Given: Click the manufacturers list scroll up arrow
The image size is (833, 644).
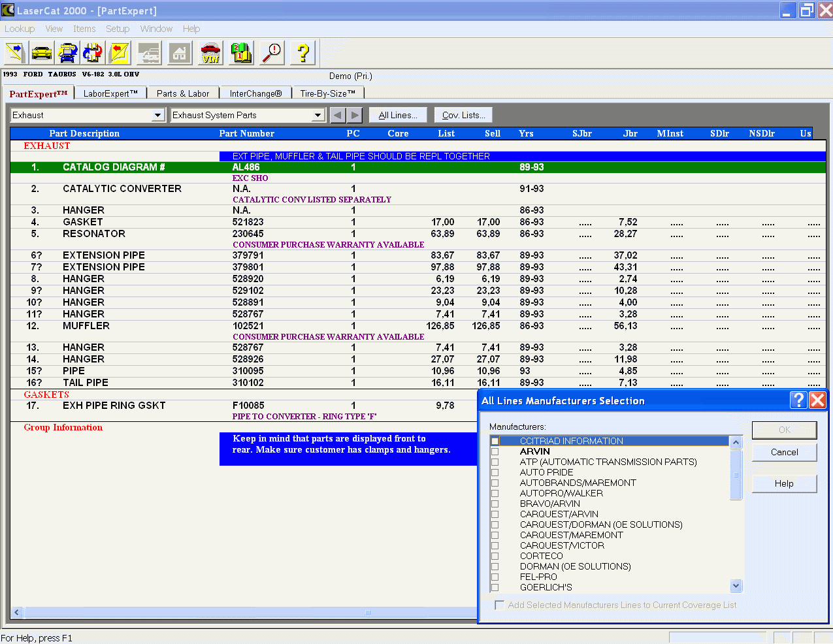Looking at the screenshot, I should click(736, 442).
